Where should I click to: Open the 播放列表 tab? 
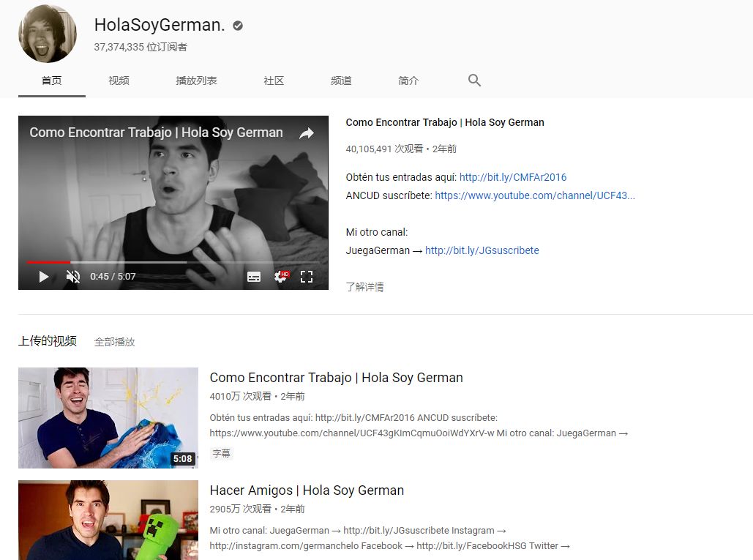coord(196,81)
